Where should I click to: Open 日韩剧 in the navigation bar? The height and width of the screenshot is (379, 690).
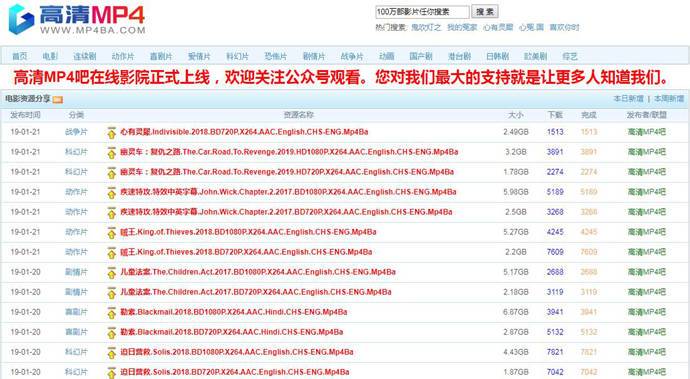(x=497, y=56)
